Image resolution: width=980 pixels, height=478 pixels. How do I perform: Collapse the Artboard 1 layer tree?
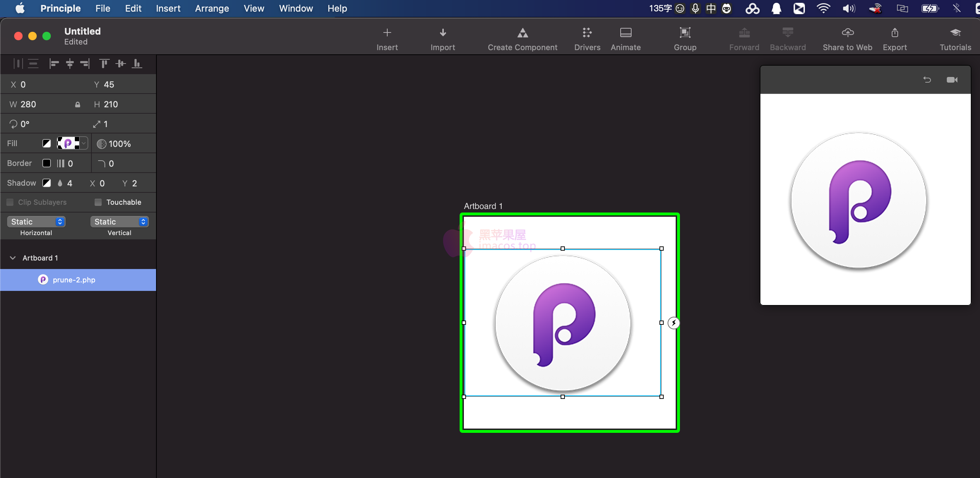click(x=13, y=258)
